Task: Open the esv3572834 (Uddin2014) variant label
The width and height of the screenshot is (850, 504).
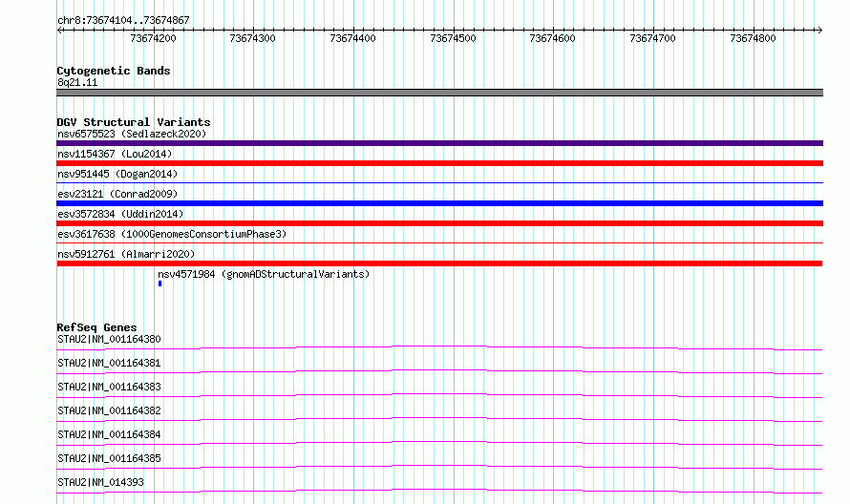Action: tap(120, 214)
